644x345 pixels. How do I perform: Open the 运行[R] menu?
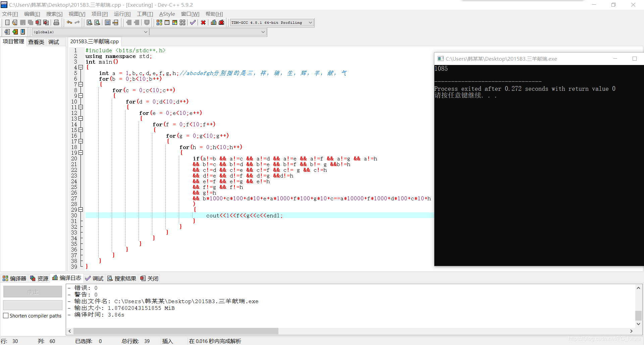(122, 14)
